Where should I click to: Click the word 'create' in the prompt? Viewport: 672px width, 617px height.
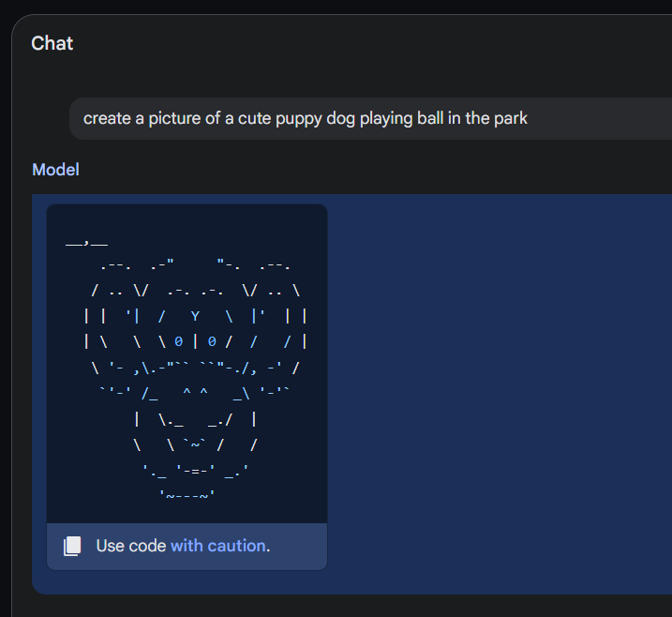pyautogui.click(x=107, y=118)
